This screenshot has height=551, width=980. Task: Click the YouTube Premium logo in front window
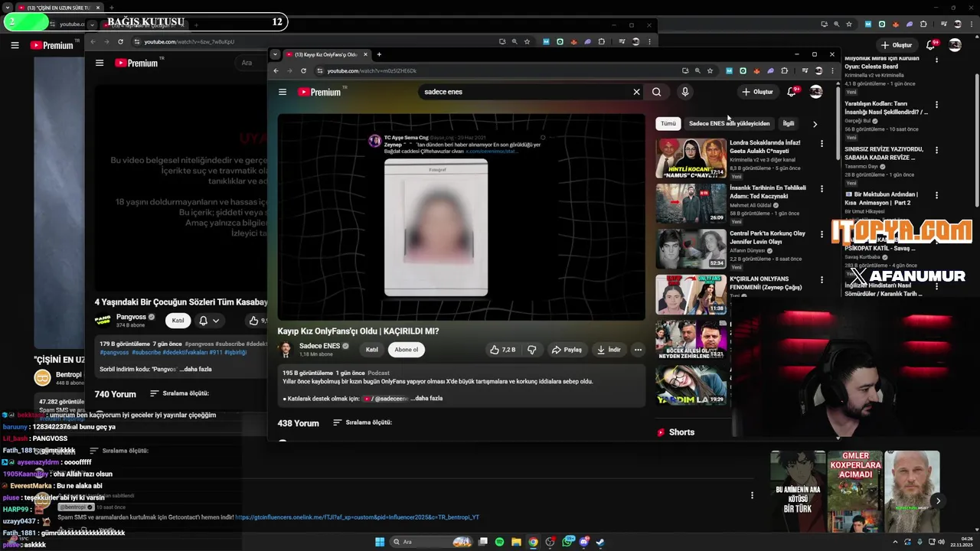pos(319,92)
